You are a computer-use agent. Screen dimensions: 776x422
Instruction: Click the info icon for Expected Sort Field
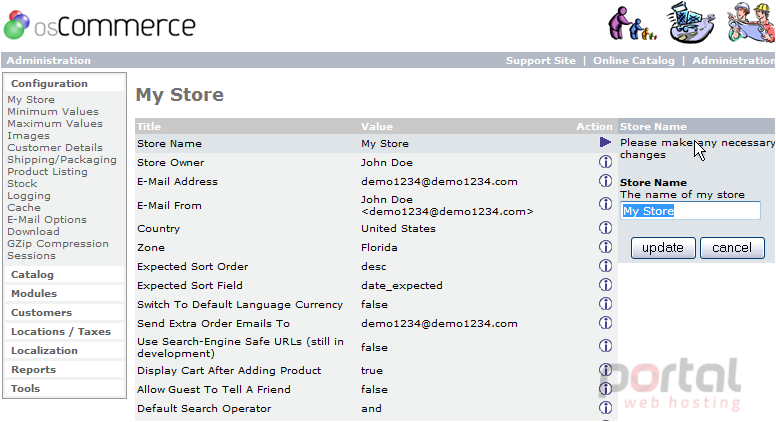point(605,284)
